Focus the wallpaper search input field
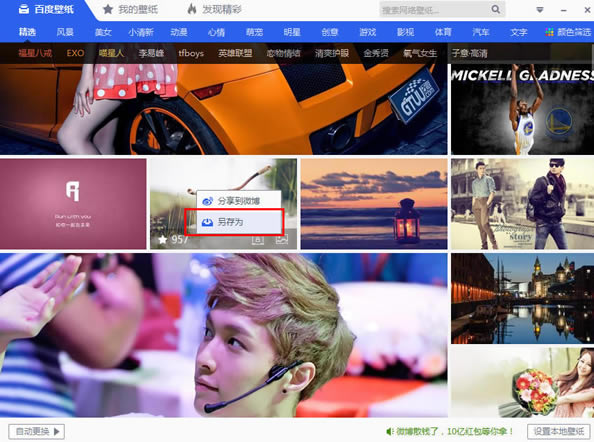 click(436, 9)
